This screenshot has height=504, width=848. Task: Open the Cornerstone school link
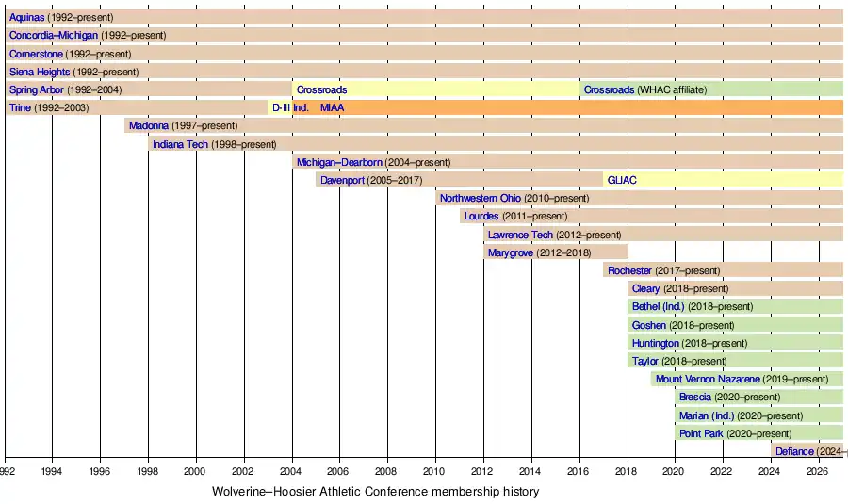pyautogui.click(x=37, y=54)
